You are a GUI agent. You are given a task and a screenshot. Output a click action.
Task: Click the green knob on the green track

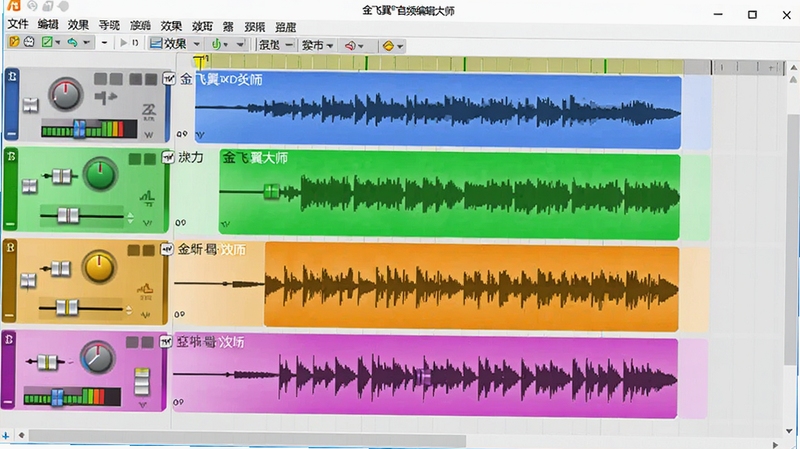pyautogui.click(x=100, y=174)
